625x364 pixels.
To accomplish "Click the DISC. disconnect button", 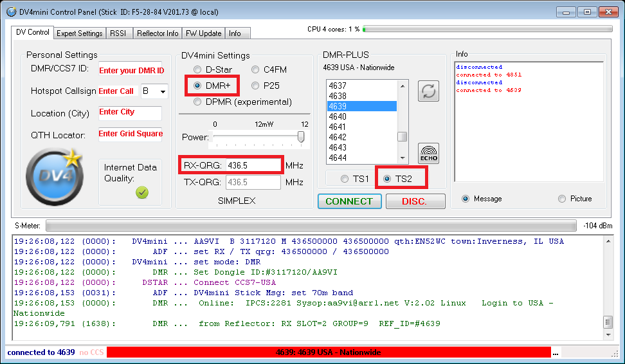I will point(415,201).
